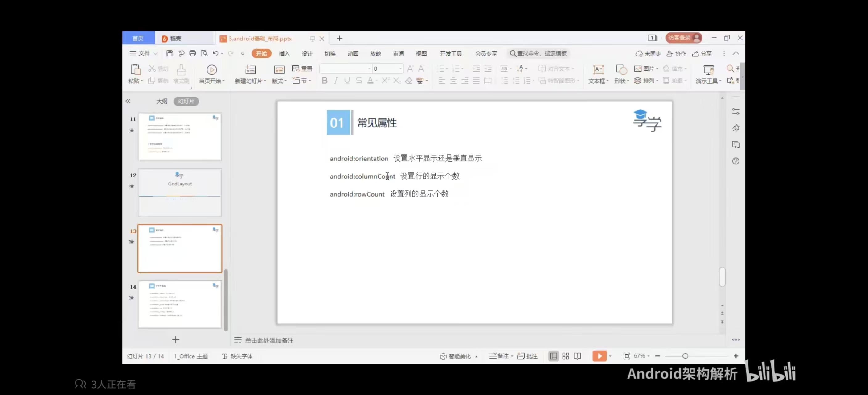Click the search commands input field
The image size is (868, 395).
click(538, 53)
